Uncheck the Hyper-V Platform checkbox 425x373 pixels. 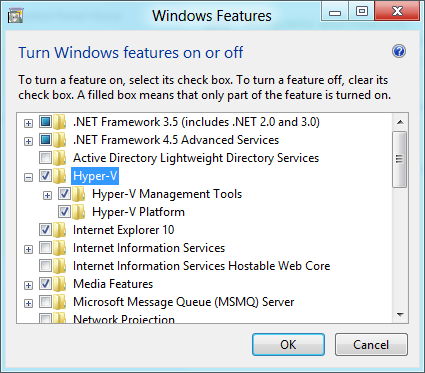64,212
